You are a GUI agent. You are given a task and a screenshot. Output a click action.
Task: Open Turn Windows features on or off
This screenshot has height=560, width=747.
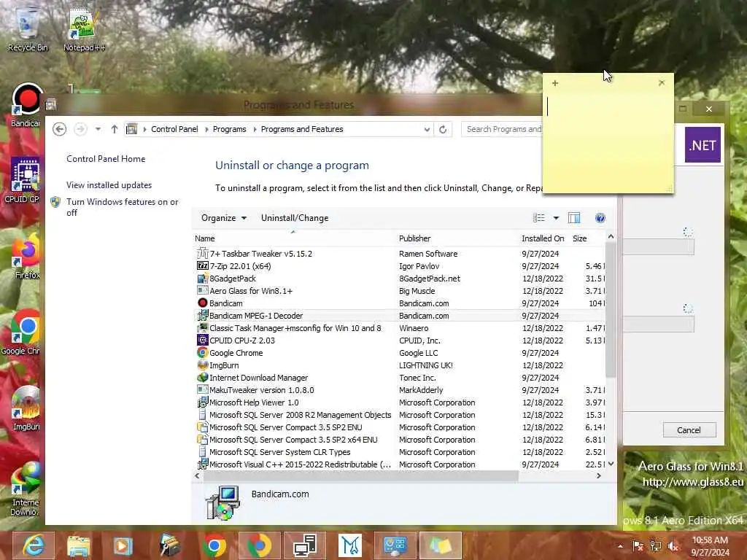[x=123, y=207]
